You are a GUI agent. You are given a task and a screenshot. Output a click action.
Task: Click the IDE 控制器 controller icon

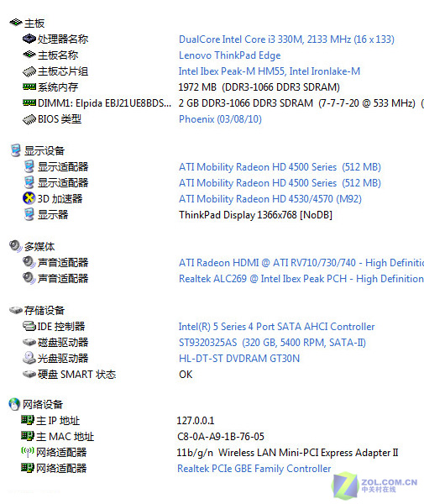tap(29, 326)
